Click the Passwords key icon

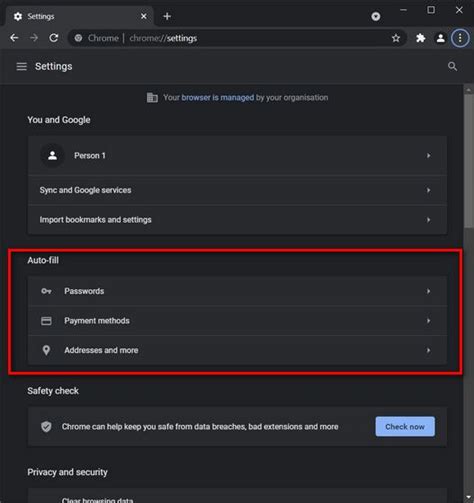(46, 291)
